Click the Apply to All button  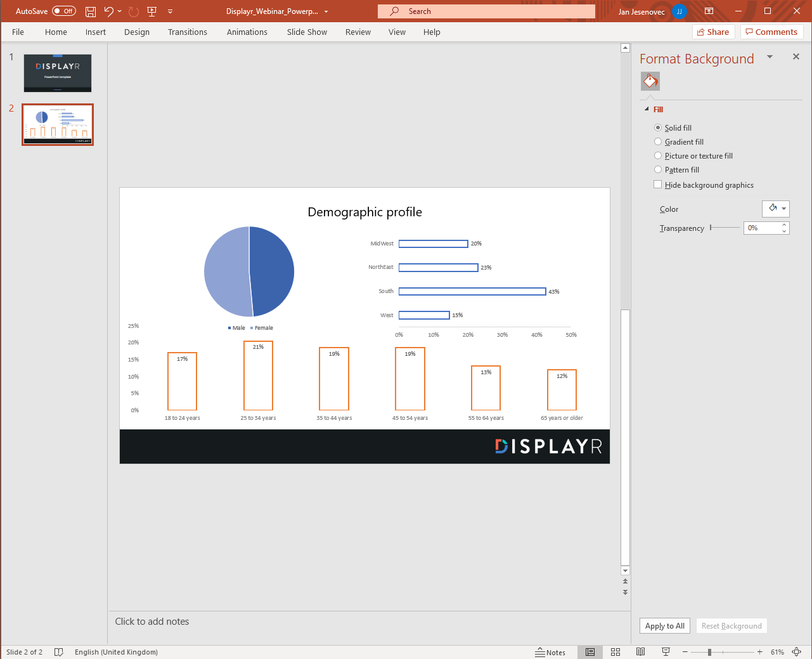(x=664, y=626)
